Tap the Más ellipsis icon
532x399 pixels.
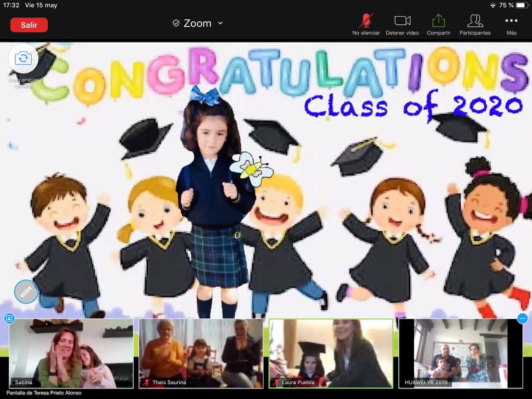[x=511, y=21]
